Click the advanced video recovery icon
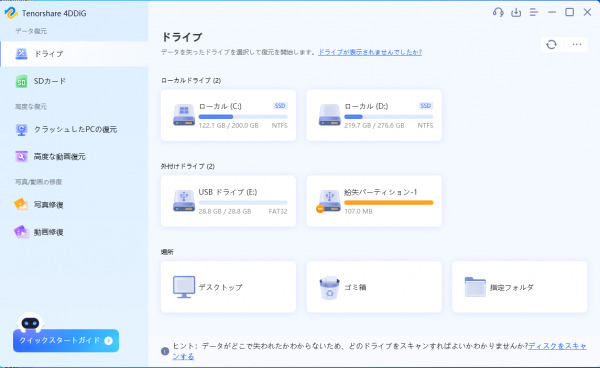This screenshot has width=600, height=368. tap(21, 156)
